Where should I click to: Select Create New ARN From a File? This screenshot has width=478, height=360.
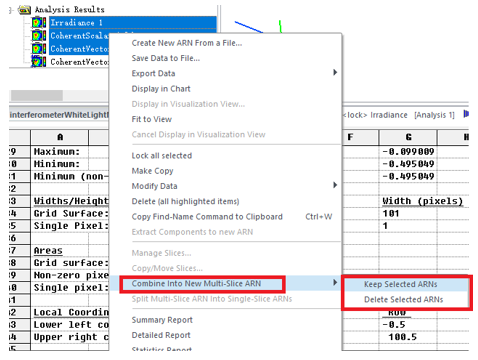[187, 43]
